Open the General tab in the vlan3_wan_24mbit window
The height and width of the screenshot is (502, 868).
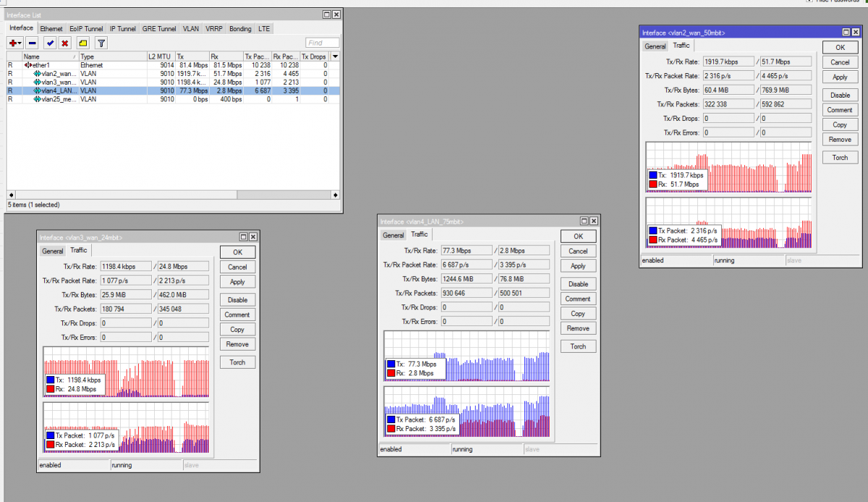(53, 251)
